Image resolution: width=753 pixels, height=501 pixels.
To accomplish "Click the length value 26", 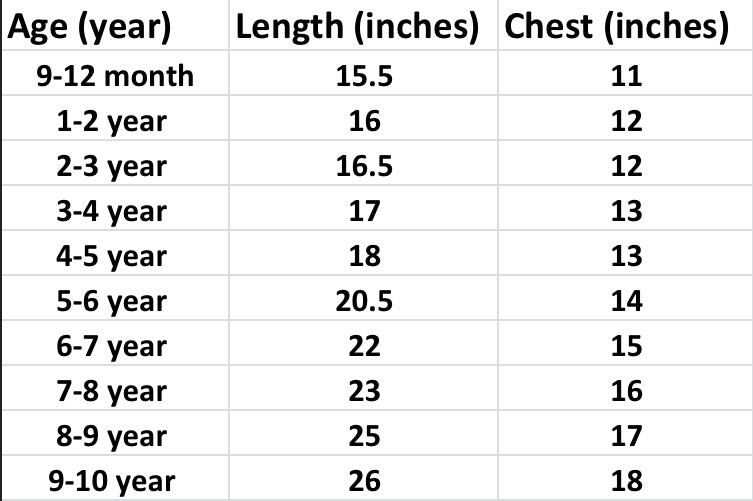I will point(364,478).
